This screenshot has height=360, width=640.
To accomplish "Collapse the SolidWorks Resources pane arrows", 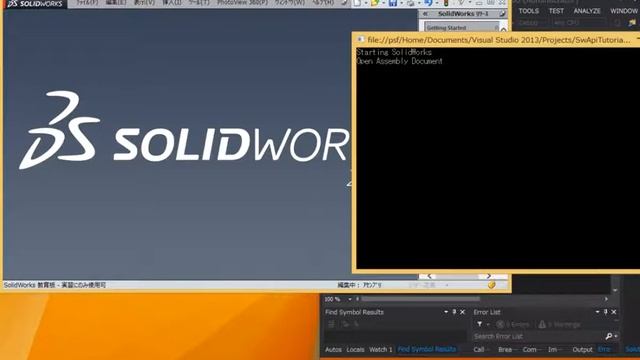I will point(426,14).
